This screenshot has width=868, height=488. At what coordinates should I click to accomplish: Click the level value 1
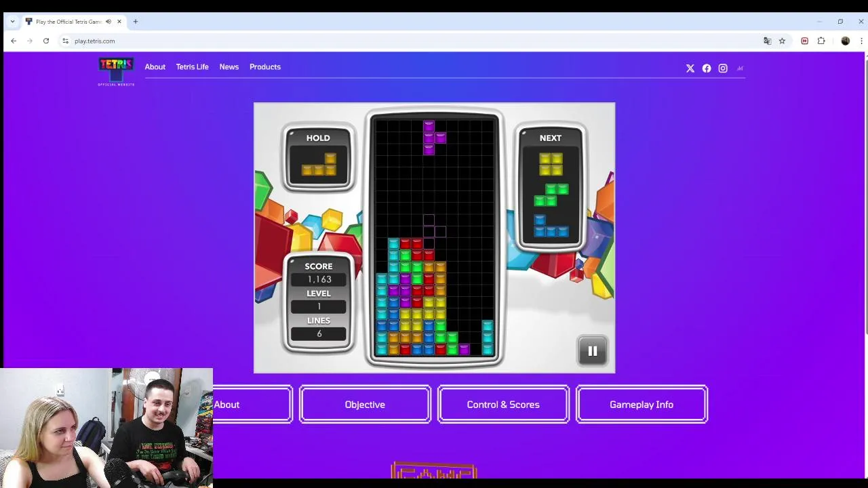click(x=319, y=306)
